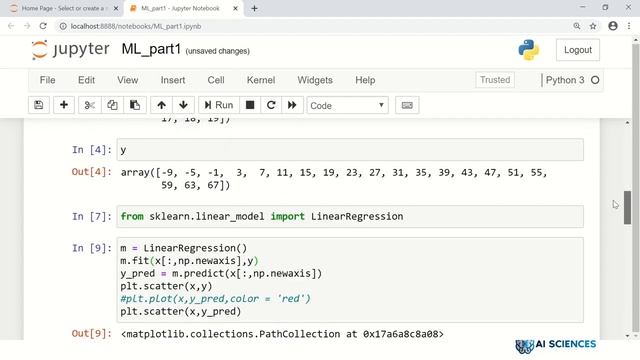Open a new browser tab
Screen dimensions: 640x360
coord(254,8)
